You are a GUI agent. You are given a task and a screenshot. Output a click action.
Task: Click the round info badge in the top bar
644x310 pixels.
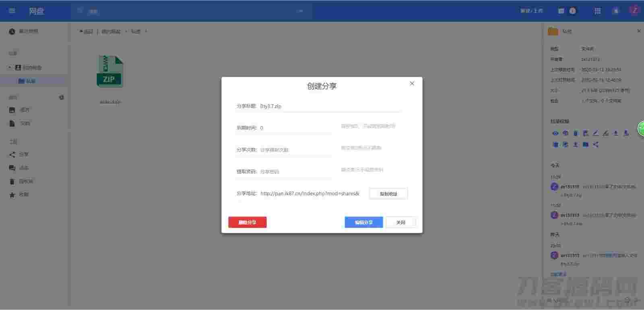tap(572, 11)
